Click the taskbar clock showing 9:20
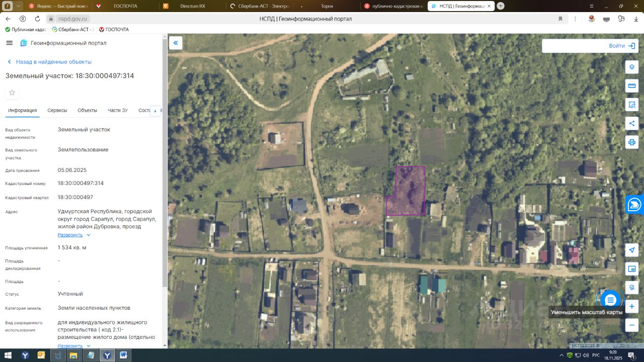 coord(613,355)
